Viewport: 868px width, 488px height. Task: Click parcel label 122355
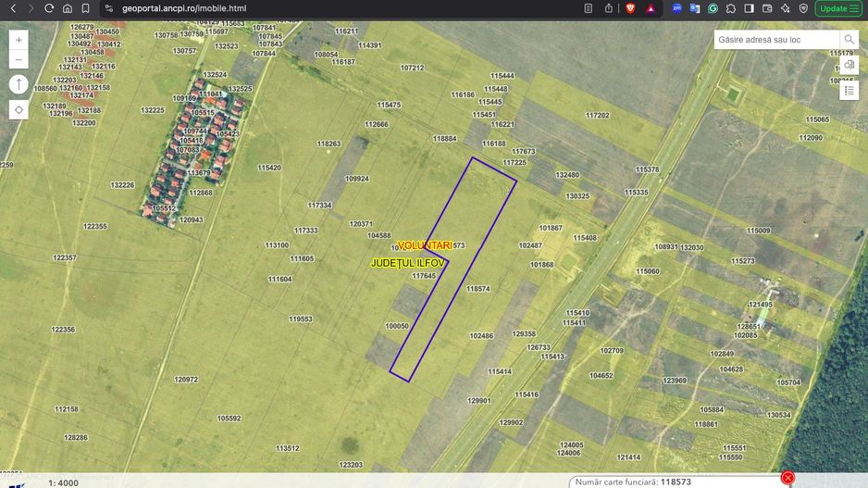94,226
